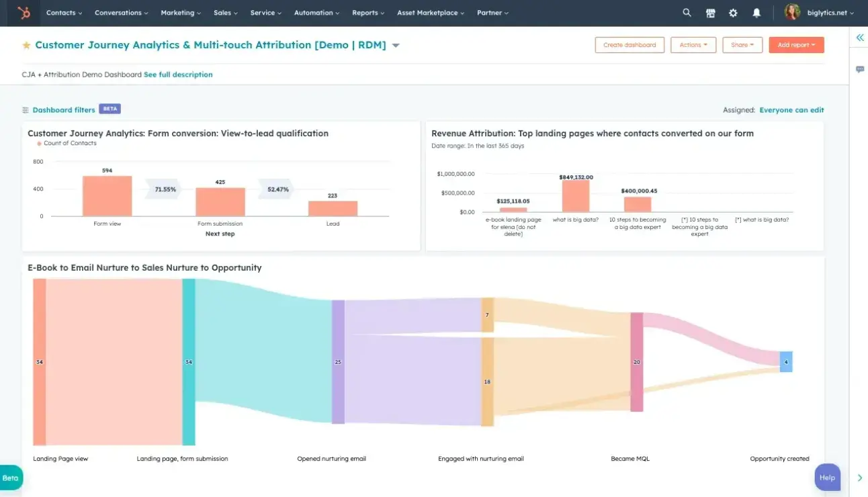Expand the dashboard title dropdown arrow
Image resolution: width=868 pixels, height=497 pixels.
(x=396, y=46)
